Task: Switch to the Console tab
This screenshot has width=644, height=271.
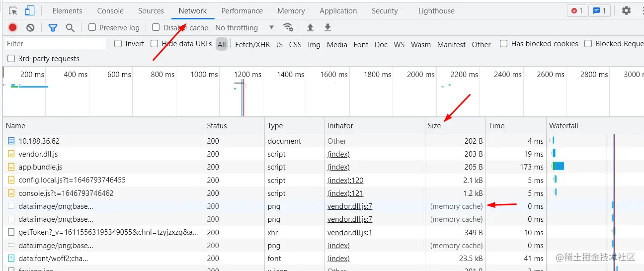Action: (110, 11)
